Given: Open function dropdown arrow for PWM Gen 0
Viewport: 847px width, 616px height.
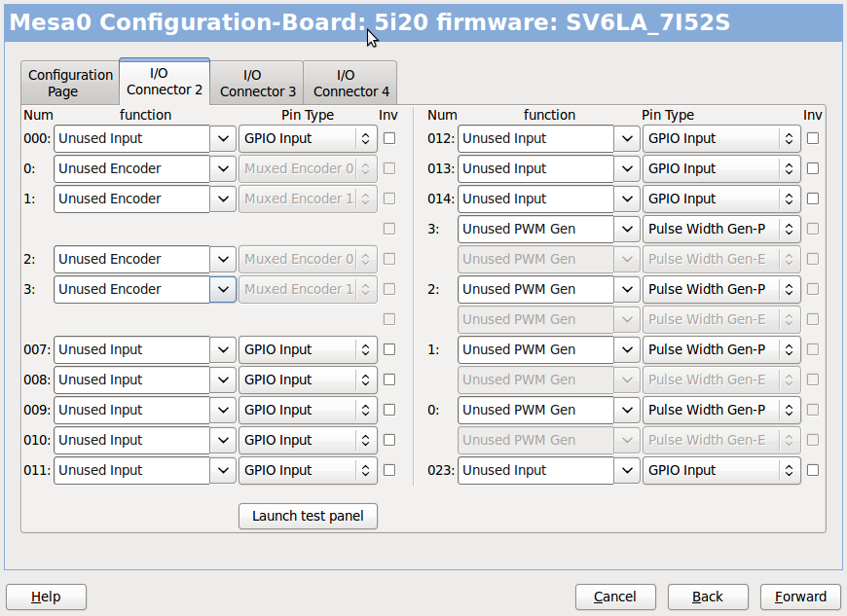Looking at the screenshot, I should [627, 411].
